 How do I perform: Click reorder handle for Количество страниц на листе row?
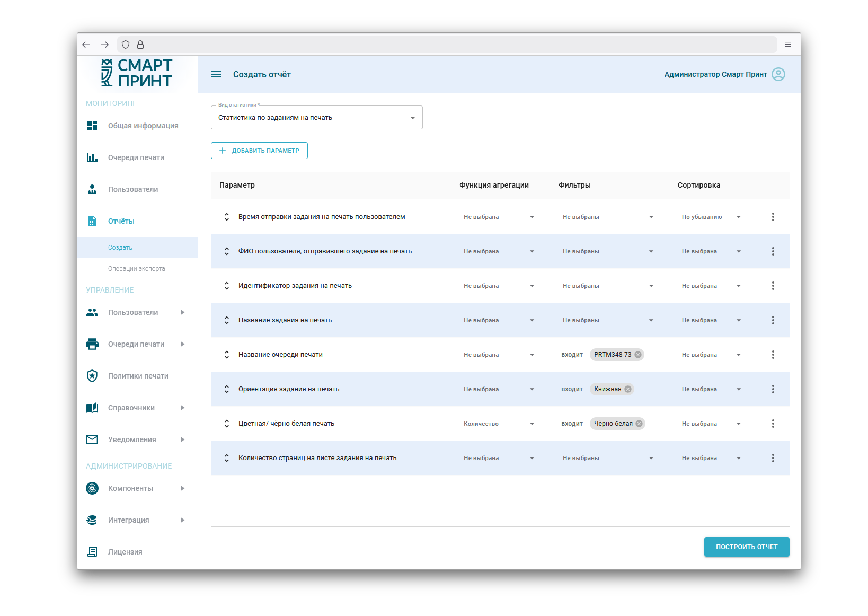click(227, 458)
